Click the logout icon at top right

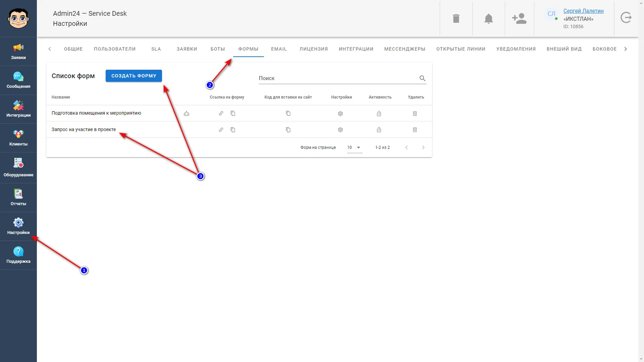[626, 18]
